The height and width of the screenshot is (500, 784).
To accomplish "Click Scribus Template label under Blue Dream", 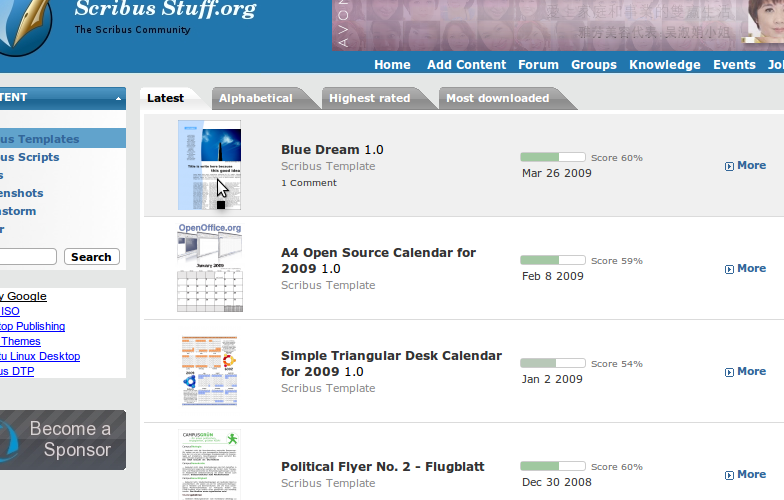I will click(x=328, y=166).
